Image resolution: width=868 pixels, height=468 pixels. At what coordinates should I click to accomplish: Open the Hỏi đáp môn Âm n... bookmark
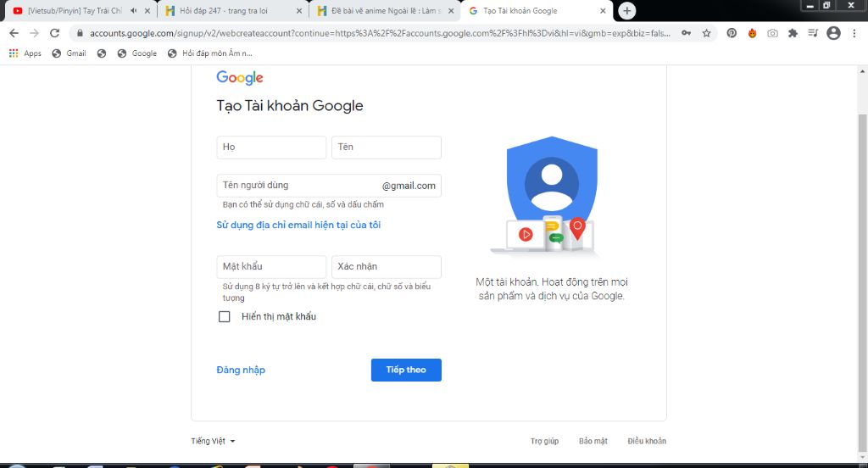coord(210,53)
